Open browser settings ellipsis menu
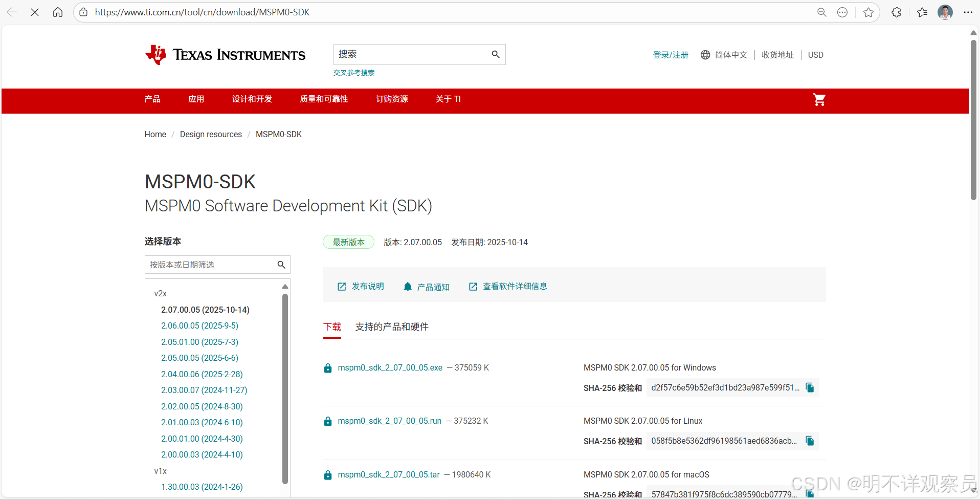 coord(968,12)
